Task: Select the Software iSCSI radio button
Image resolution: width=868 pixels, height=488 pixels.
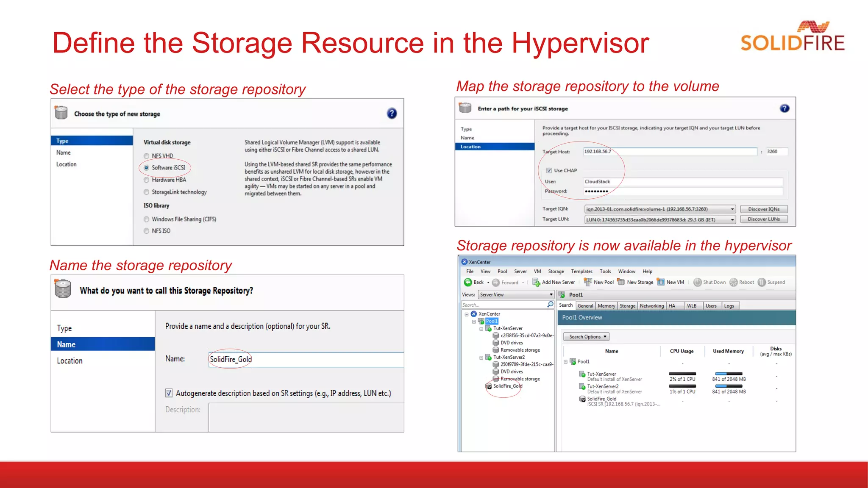Action: [146, 168]
